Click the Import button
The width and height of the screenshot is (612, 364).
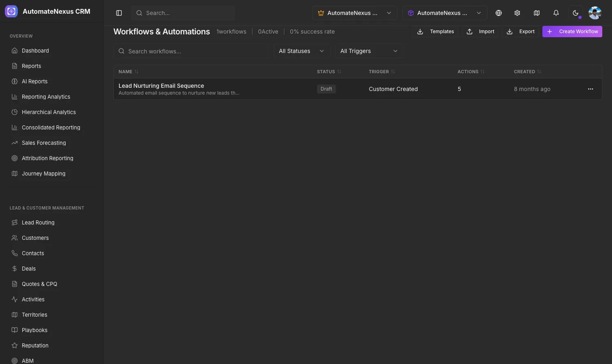point(480,32)
